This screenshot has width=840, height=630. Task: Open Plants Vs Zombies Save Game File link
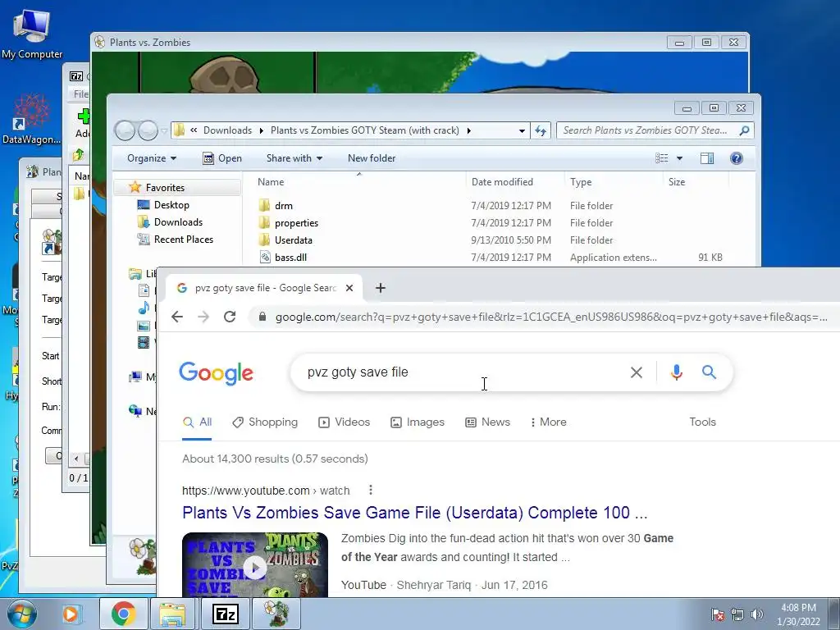point(414,513)
